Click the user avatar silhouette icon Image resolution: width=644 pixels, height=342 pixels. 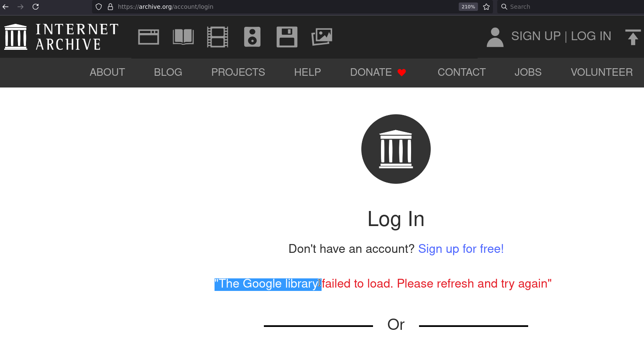pos(495,37)
